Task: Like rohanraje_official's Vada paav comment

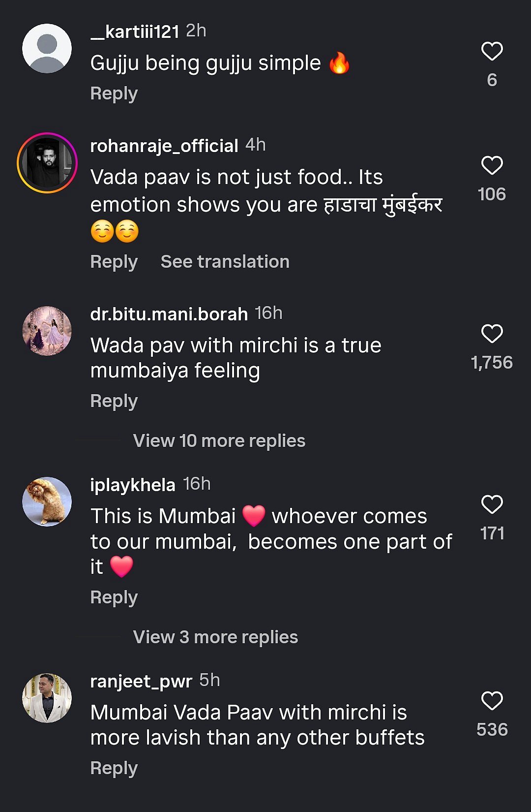Action: [x=492, y=166]
